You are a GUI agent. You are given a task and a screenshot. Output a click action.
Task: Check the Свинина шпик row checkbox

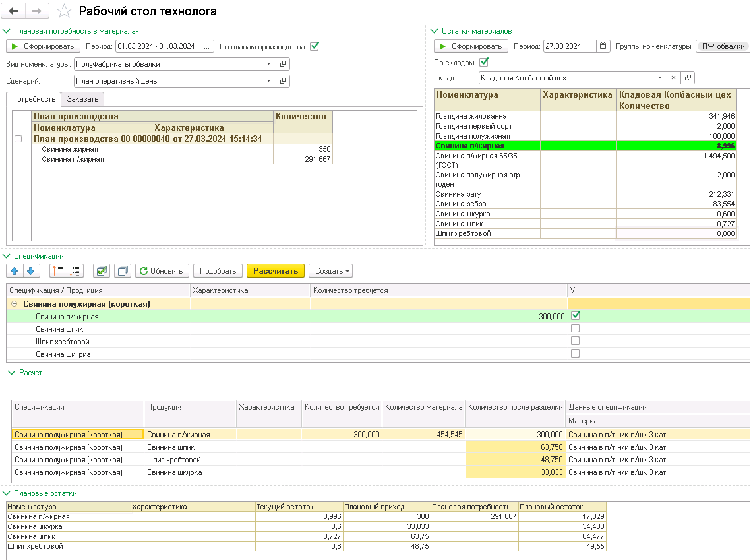tap(575, 328)
